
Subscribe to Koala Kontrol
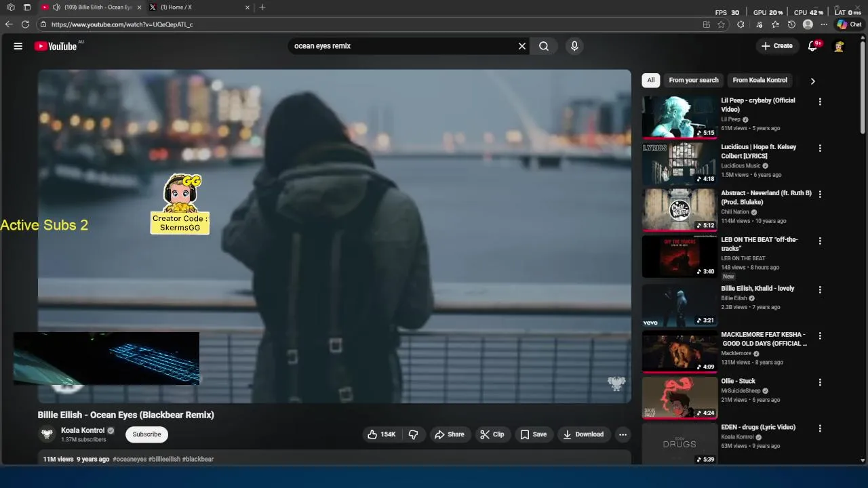pyautogui.click(x=146, y=434)
